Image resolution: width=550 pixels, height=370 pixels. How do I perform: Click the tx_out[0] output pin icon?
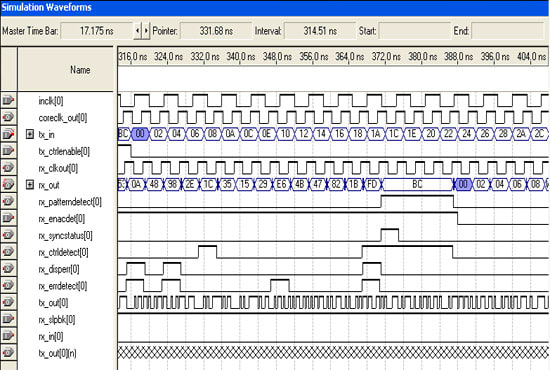click(8, 302)
